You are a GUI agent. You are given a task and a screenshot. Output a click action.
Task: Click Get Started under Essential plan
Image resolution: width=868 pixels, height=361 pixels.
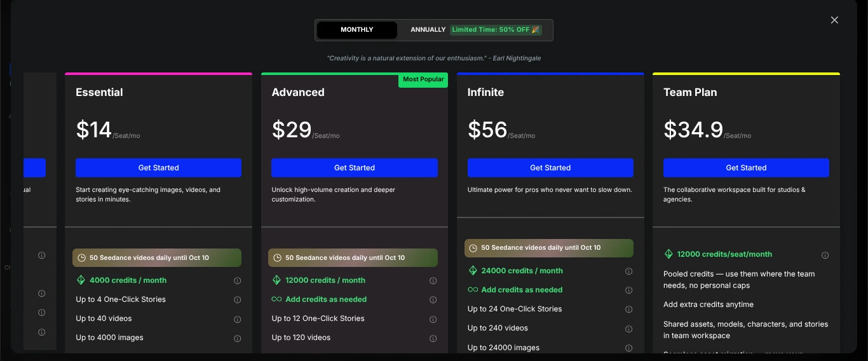(x=158, y=168)
